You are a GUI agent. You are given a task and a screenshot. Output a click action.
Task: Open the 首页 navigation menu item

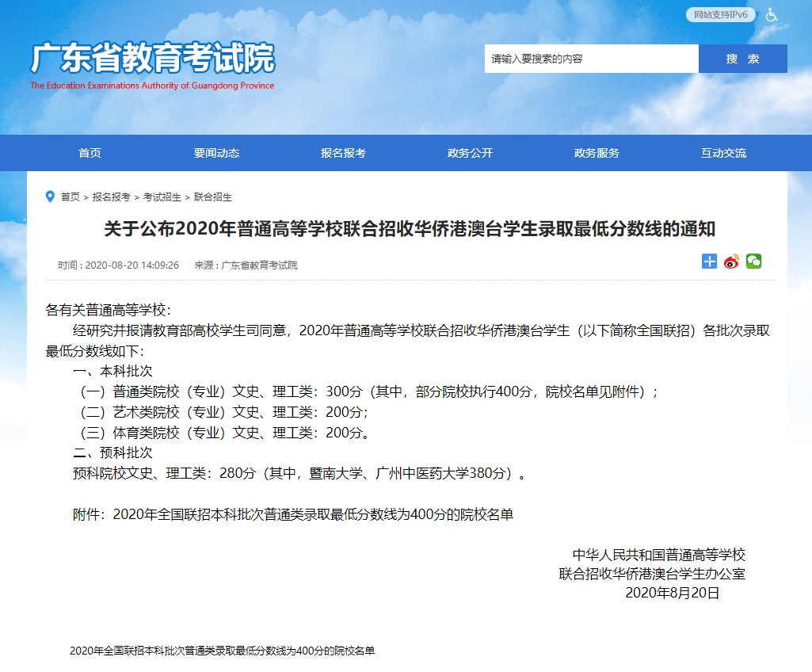pos(90,153)
